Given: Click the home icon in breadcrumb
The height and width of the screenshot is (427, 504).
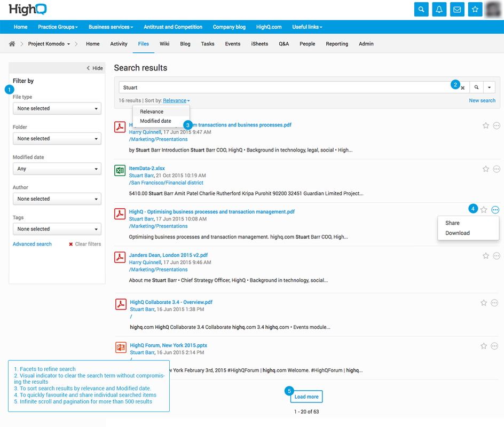Looking at the screenshot, I should click(12, 44).
